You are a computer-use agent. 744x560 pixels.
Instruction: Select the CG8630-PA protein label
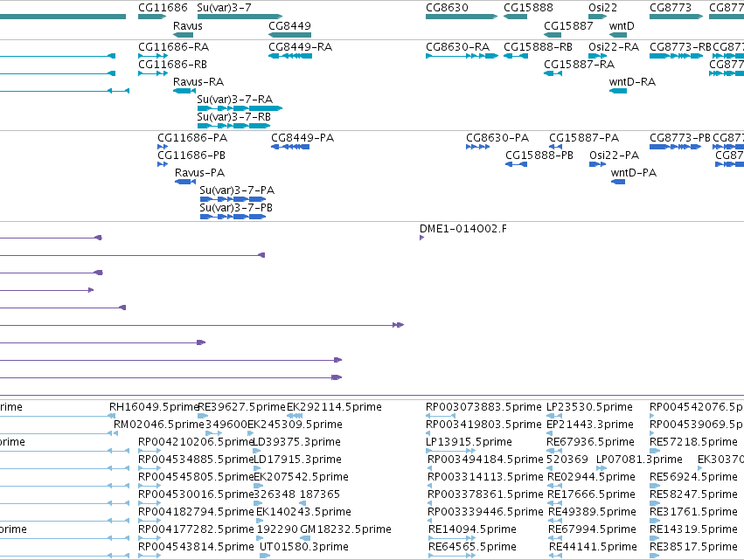click(497, 138)
